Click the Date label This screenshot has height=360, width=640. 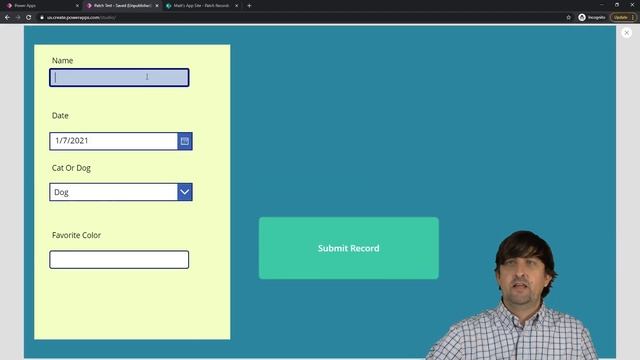[60, 116]
